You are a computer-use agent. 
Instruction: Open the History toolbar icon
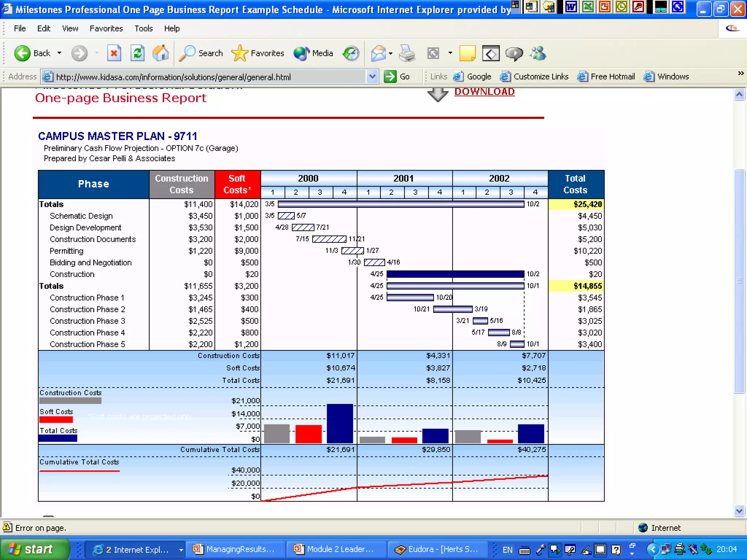coord(351,54)
